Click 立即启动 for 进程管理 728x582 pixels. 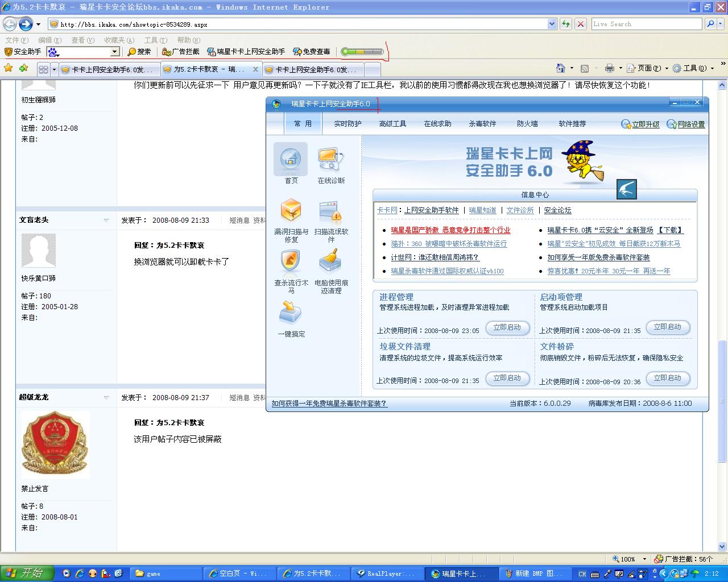[x=507, y=328]
